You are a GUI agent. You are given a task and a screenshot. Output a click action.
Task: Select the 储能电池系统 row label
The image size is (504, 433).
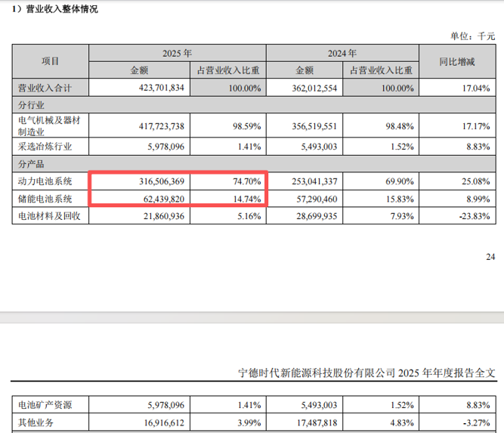(44, 199)
